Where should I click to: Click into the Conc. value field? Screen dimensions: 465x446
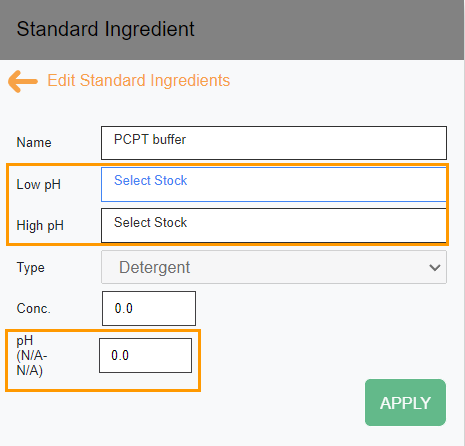(x=149, y=309)
